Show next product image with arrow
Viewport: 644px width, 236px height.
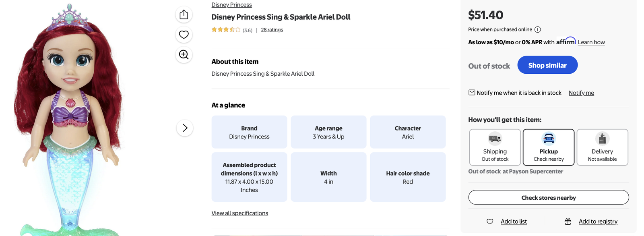pos(185,128)
